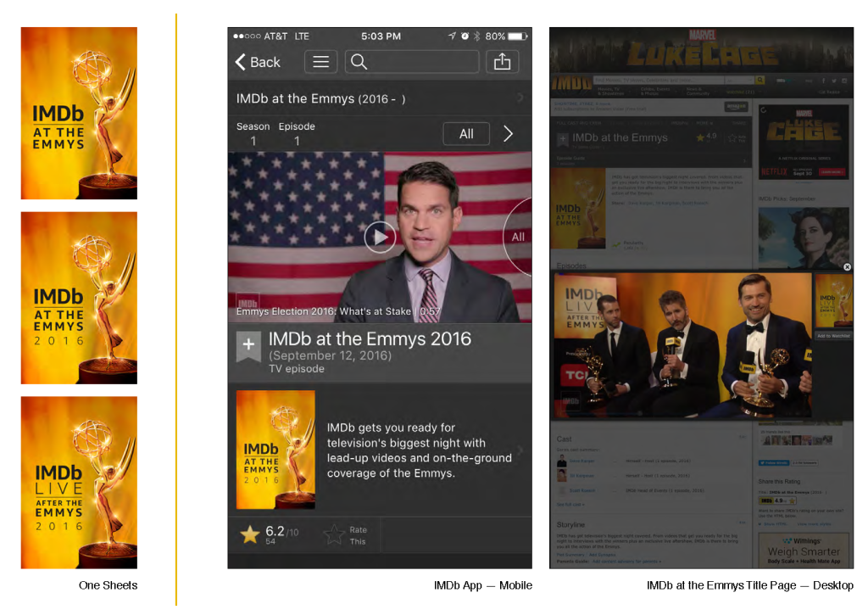Add 'IMDb at the Emmys 2016' to watchlist (mobile)
Viewport: 868px width, 615px height.
click(248, 346)
